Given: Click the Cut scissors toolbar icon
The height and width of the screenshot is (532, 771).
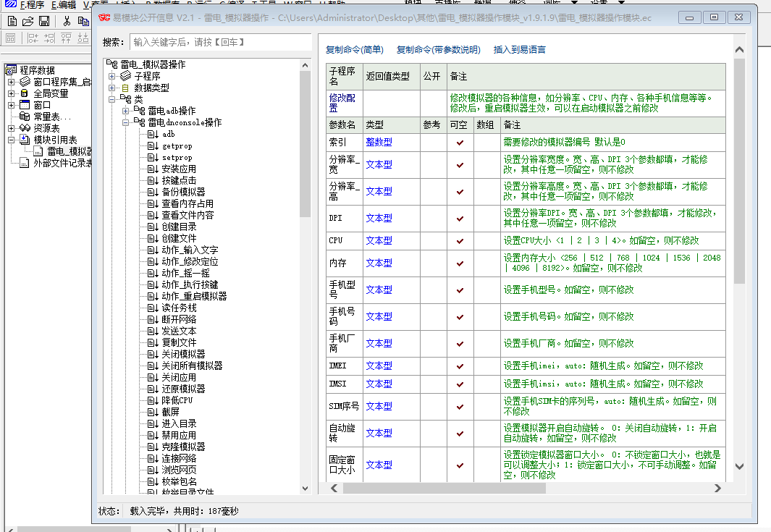Looking at the screenshot, I should pyautogui.click(x=67, y=21).
